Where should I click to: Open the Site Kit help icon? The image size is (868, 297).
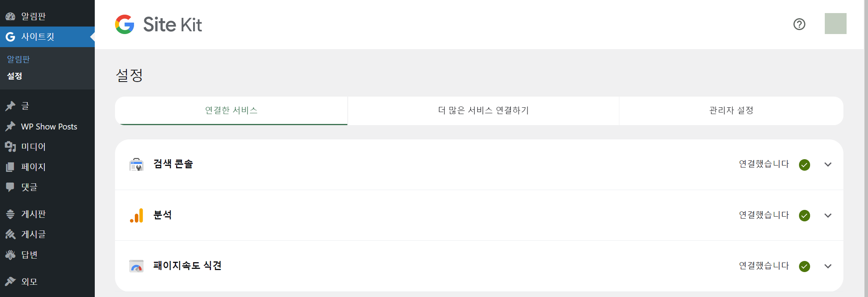click(x=799, y=24)
